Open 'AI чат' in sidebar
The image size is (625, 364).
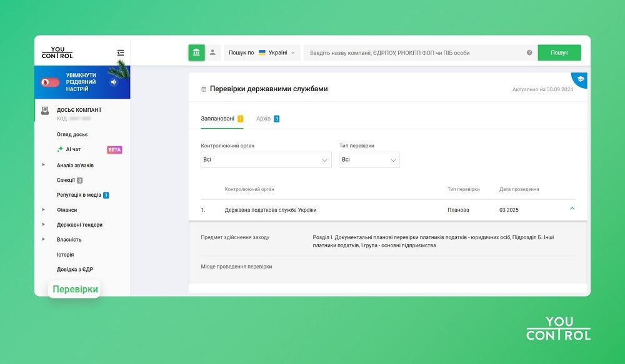[73, 150]
